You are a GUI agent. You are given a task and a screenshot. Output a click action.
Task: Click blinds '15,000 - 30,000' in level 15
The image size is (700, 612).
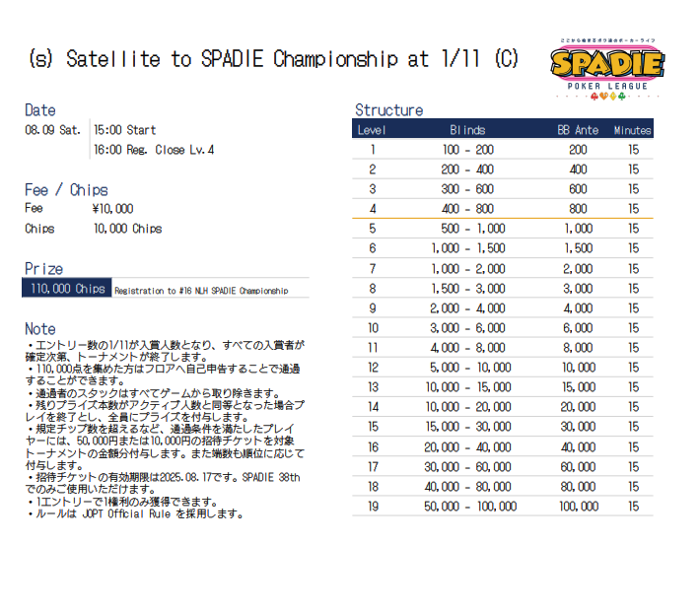point(468,427)
